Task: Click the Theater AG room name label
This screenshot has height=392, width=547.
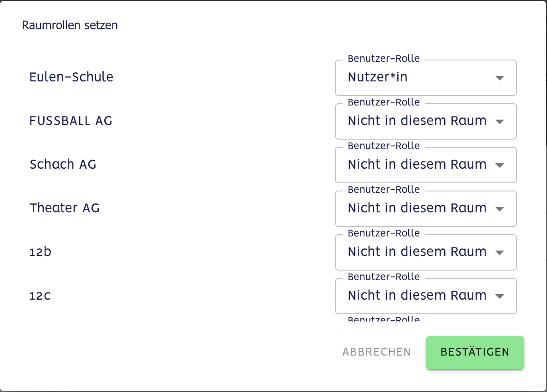Action: pos(65,208)
